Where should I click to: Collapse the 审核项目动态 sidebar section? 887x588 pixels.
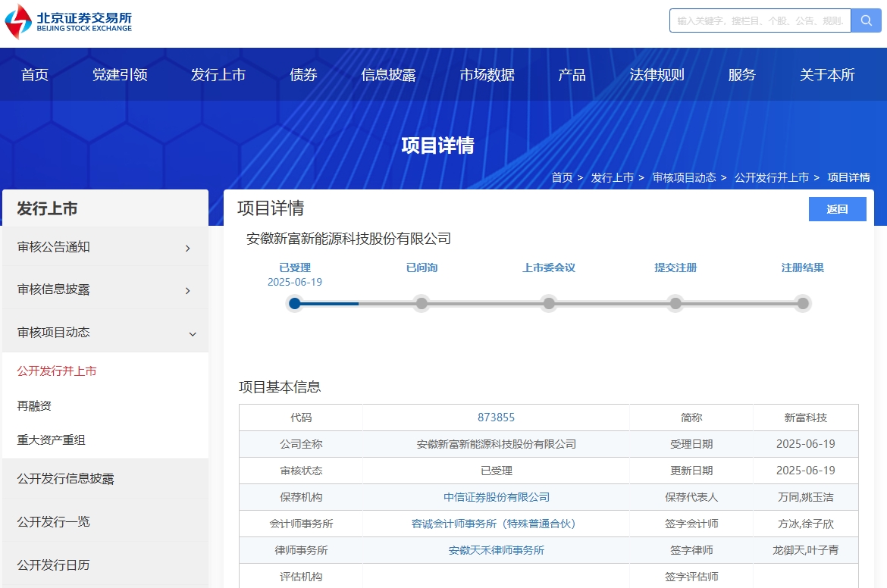pyautogui.click(x=105, y=332)
